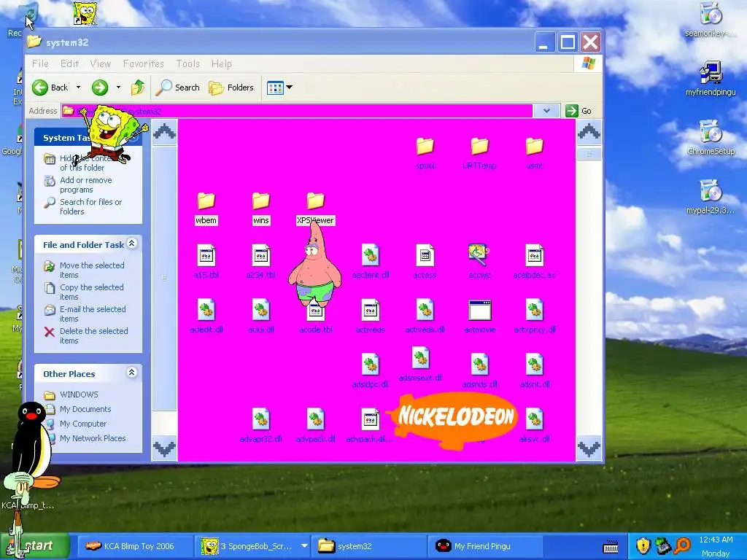Open the File menu
Image resolution: width=747 pixels, height=560 pixels.
(x=40, y=63)
